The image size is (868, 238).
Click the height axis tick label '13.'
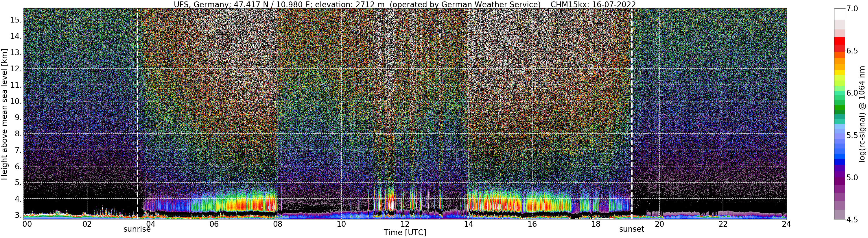[x=16, y=53]
